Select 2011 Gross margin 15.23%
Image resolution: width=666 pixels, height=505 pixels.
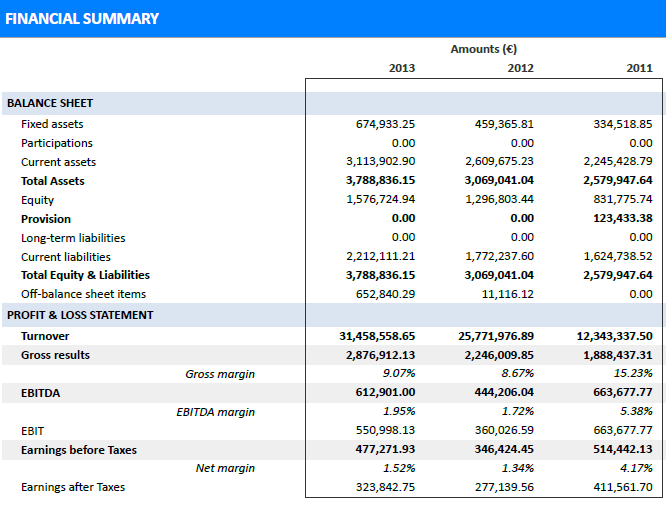[633, 374]
